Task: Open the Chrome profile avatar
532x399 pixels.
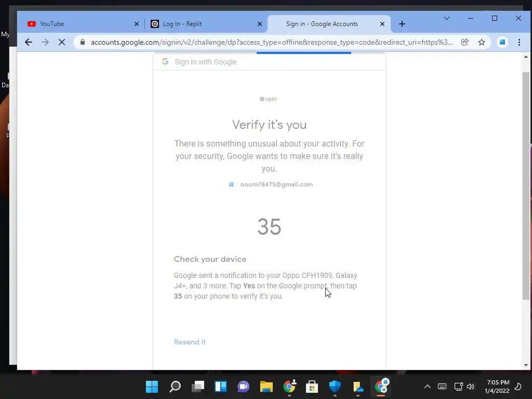Action: 502,42
